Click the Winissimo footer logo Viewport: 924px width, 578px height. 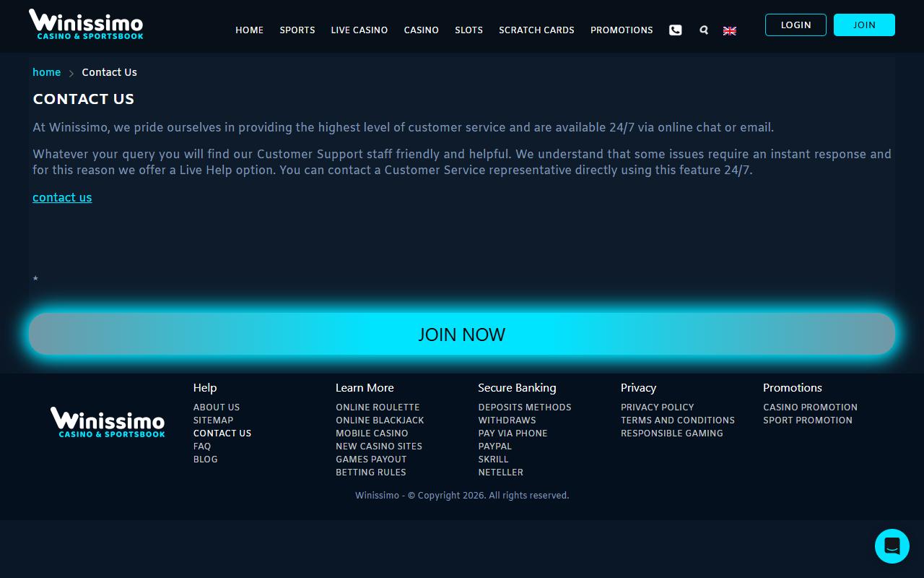[107, 422]
